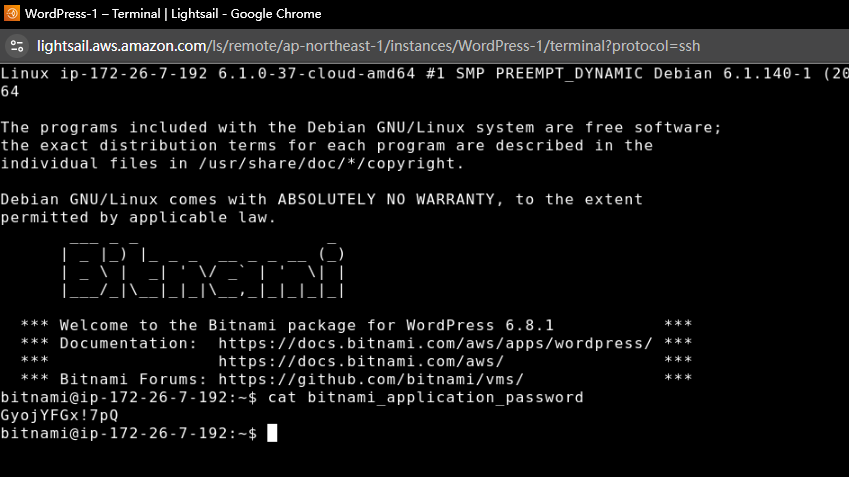Click the docs.bitnami.com/aws/apps/wordpress/ documentation URL

pos(435,343)
